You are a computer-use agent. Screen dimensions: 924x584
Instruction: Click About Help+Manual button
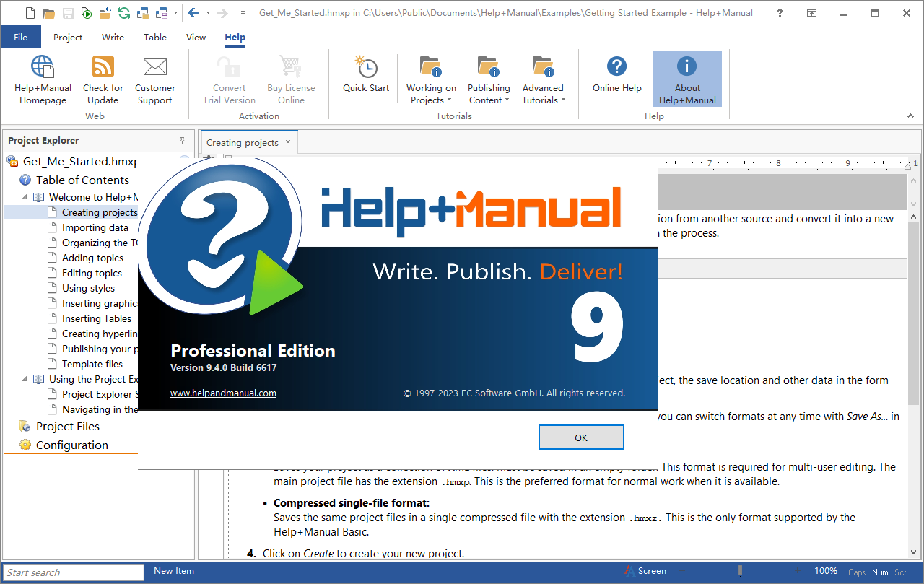coord(687,79)
